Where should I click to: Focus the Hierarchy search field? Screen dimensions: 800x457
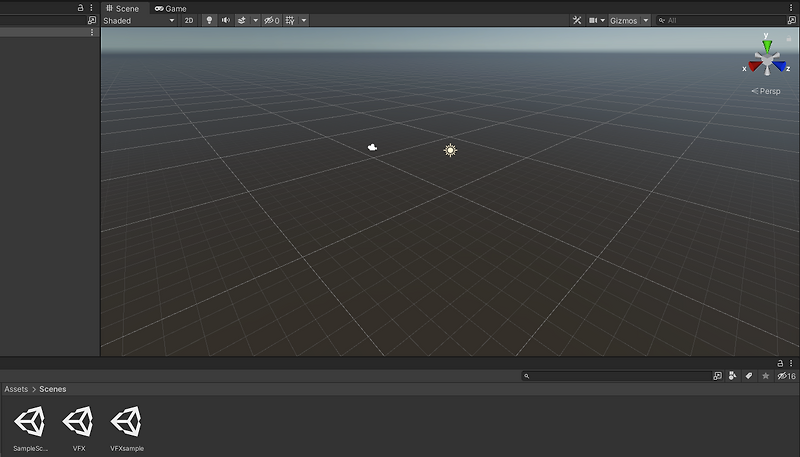(43, 20)
